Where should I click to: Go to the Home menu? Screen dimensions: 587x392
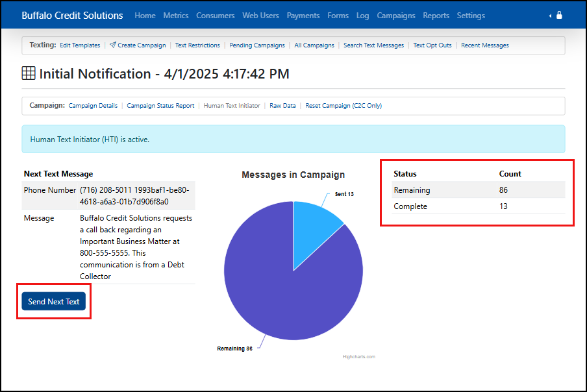tap(145, 16)
